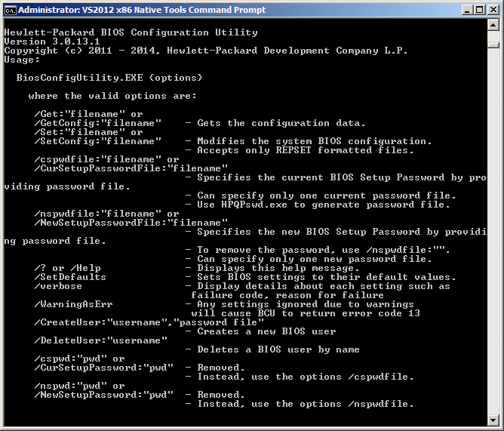Click the /WarningAsErr option text
Viewport: 504px width, 431px height.
coord(74,304)
